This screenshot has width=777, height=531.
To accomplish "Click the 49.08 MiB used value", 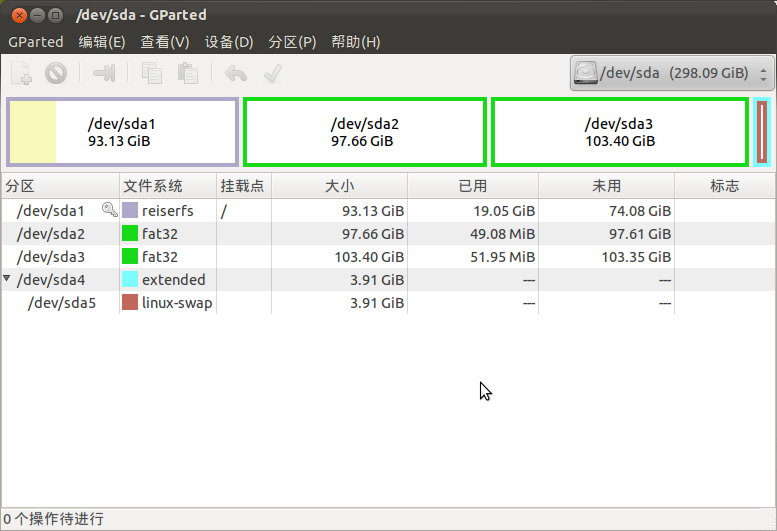I will tap(502, 234).
